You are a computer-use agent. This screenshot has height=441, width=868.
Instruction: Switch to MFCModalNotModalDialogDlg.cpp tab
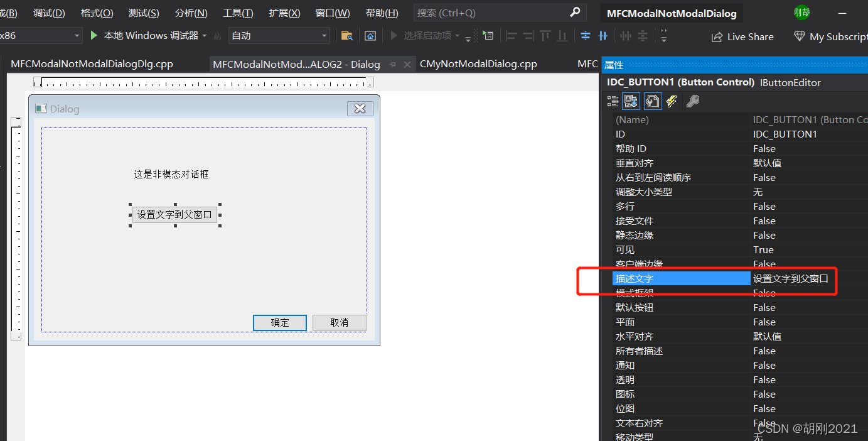pyautogui.click(x=92, y=64)
